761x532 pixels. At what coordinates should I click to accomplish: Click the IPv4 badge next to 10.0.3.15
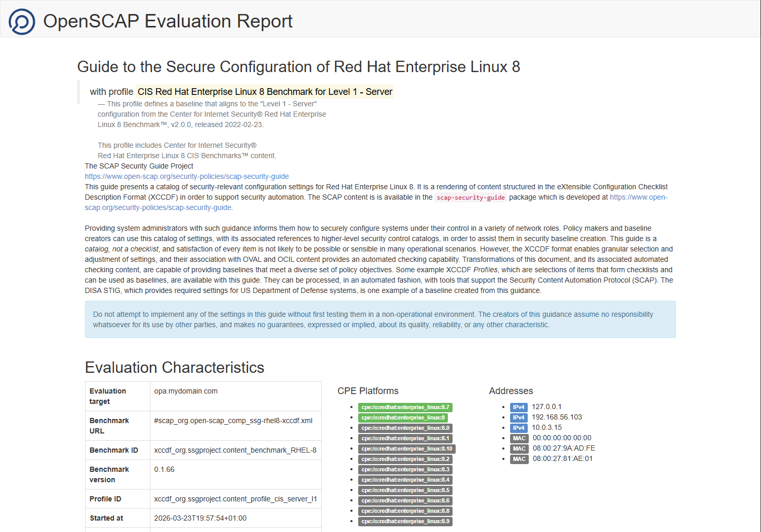(519, 428)
